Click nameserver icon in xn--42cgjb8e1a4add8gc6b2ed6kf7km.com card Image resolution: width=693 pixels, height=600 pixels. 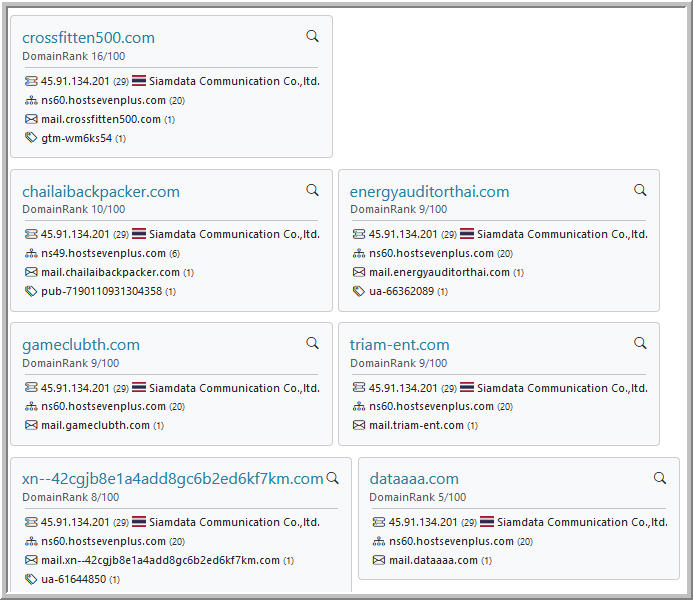[31, 541]
